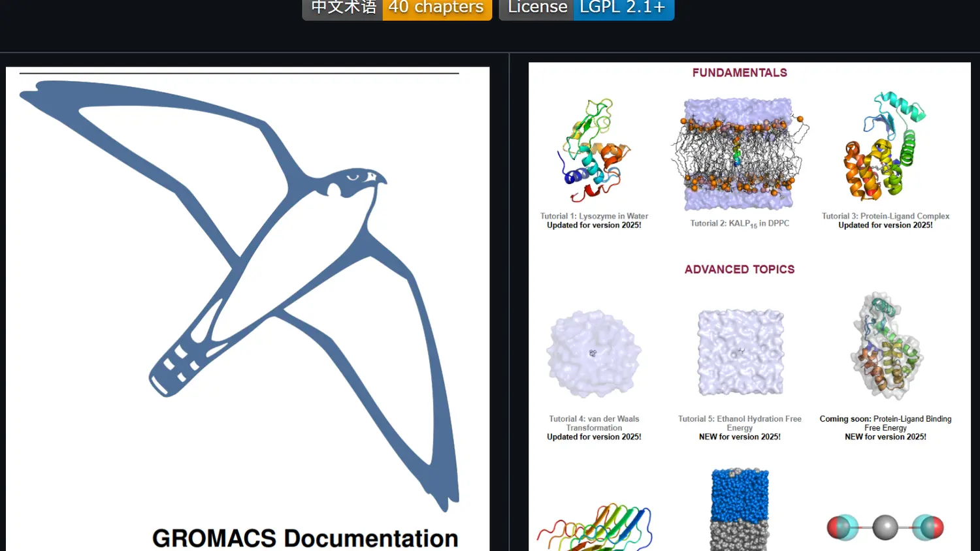Select the Protein-Ligand Complex structure image
Image resolution: width=980 pixels, height=551 pixels.
(885, 146)
